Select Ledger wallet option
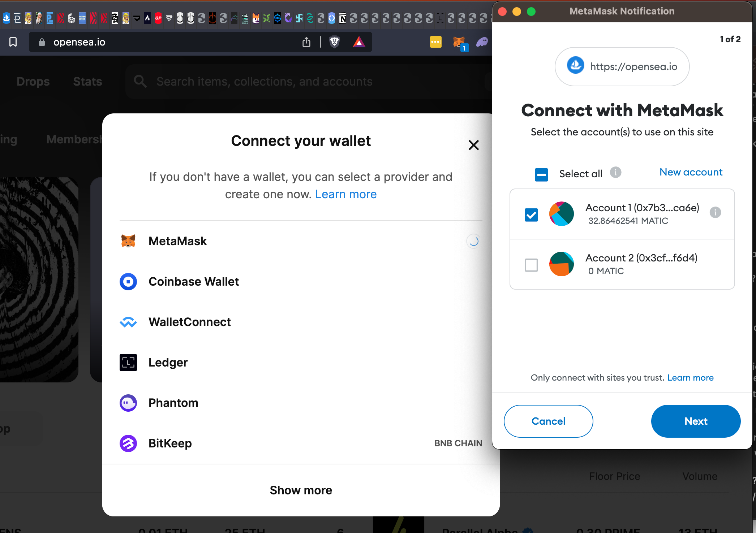The height and width of the screenshot is (533, 756). click(301, 362)
